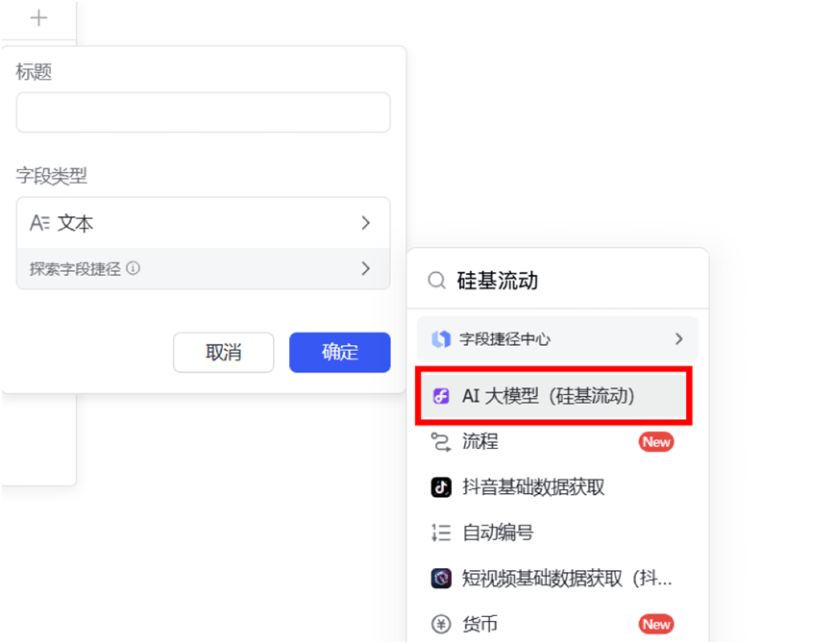
Task: Click the New badge beside 流程
Action: [x=656, y=441]
